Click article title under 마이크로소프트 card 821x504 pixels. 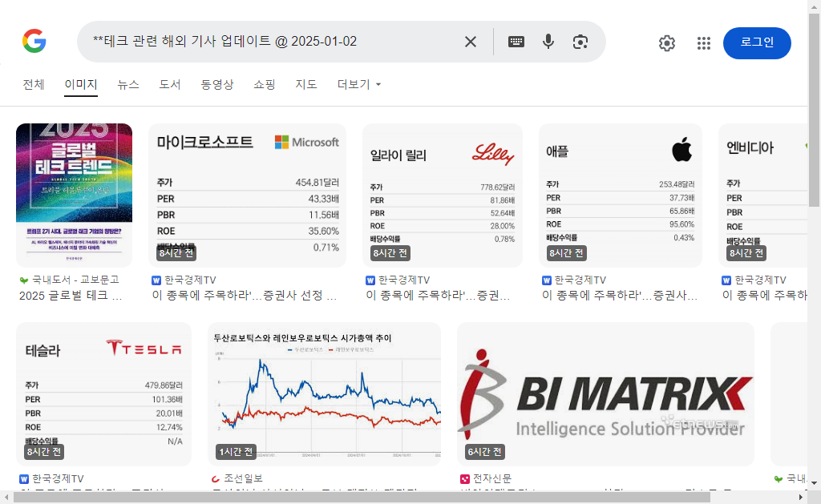pos(245,296)
